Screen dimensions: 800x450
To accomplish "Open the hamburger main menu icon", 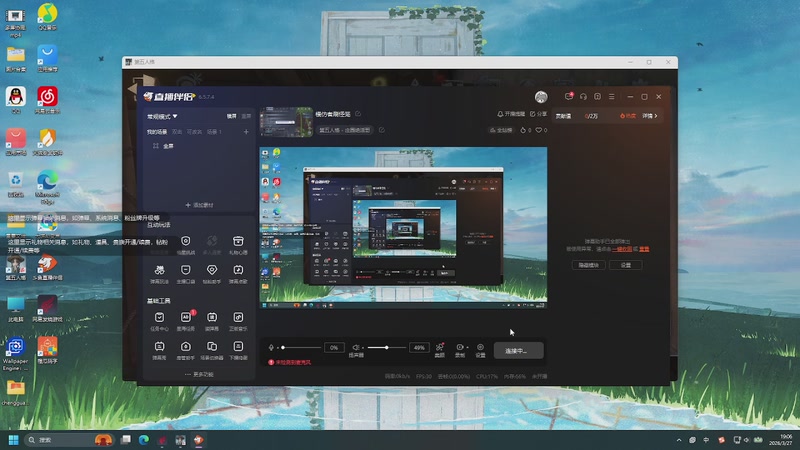I will [612, 96].
